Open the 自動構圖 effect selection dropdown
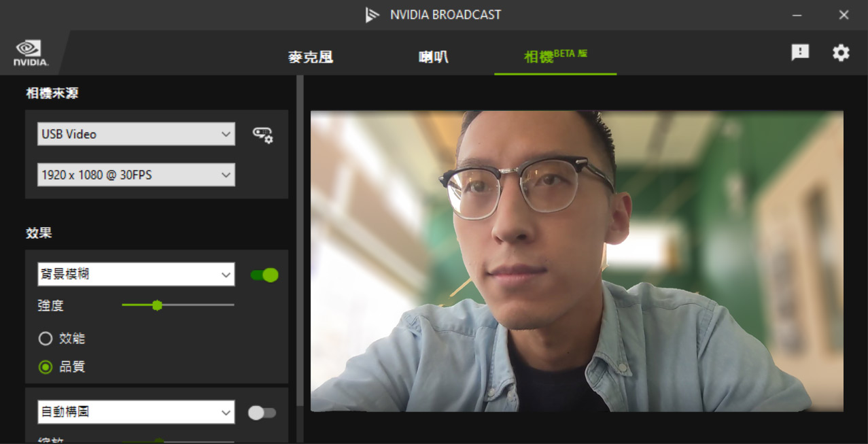 coord(136,412)
